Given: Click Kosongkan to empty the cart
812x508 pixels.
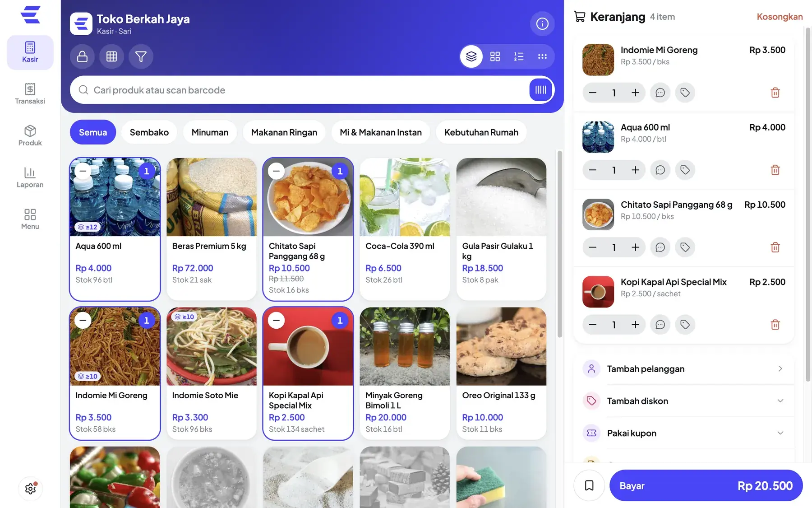Looking at the screenshot, I should [x=780, y=17].
